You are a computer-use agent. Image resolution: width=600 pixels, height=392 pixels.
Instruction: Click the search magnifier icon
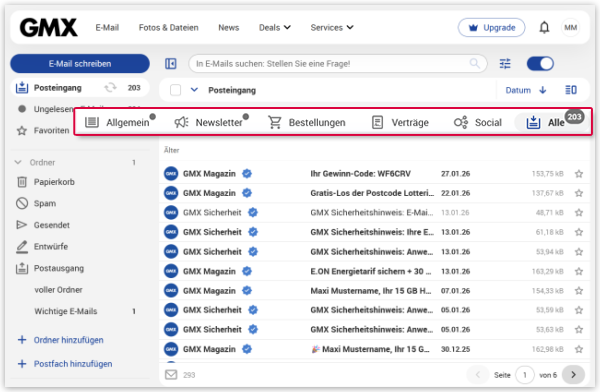click(x=474, y=63)
